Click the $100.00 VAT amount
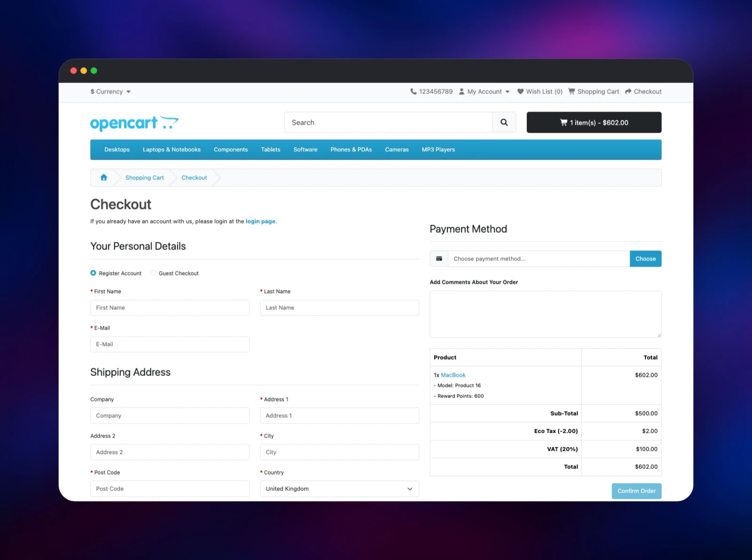This screenshot has height=560, width=752. 647,449
